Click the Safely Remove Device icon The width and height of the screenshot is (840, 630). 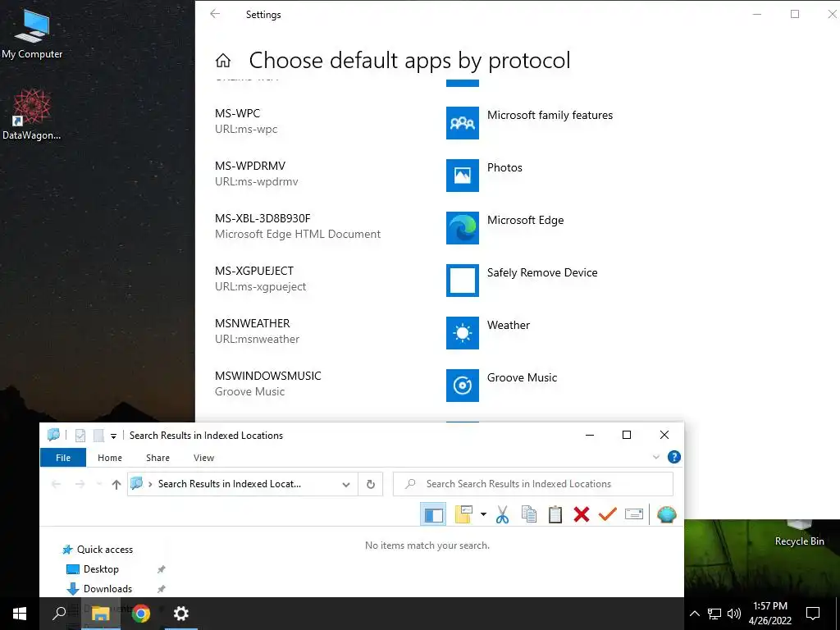pyautogui.click(x=463, y=281)
